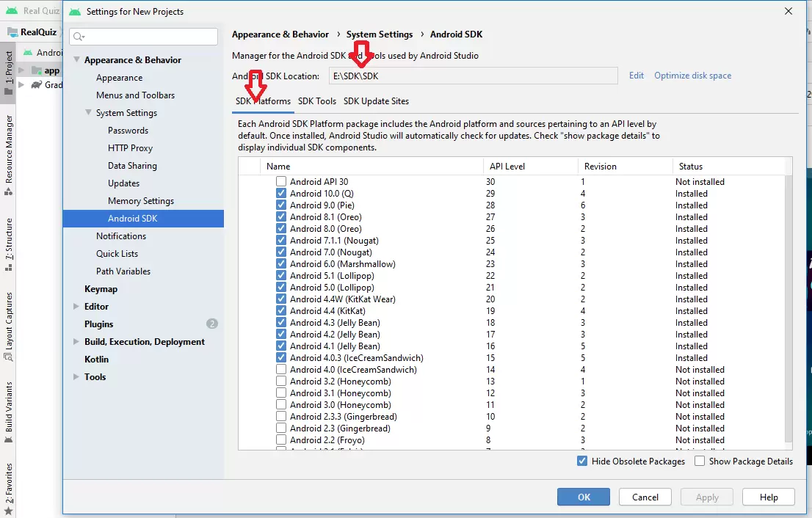The height and width of the screenshot is (518, 812).
Task: Confirm settings with OK button
Action: [x=584, y=497]
